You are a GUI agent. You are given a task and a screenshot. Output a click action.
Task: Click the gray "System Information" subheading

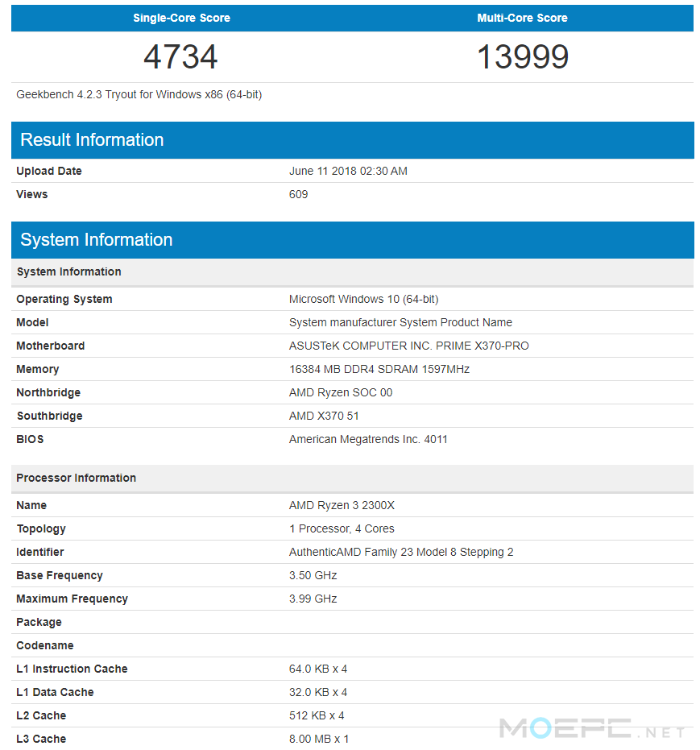352,272
